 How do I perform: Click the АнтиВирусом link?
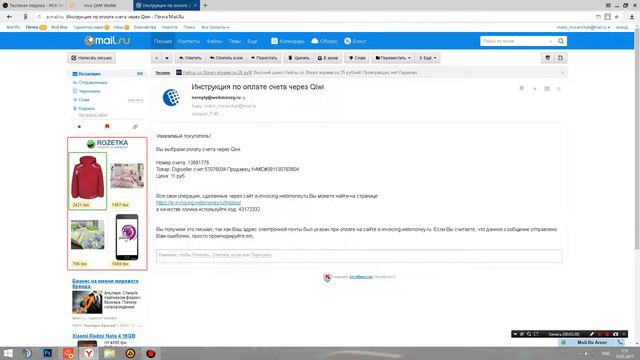click(361, 277)
